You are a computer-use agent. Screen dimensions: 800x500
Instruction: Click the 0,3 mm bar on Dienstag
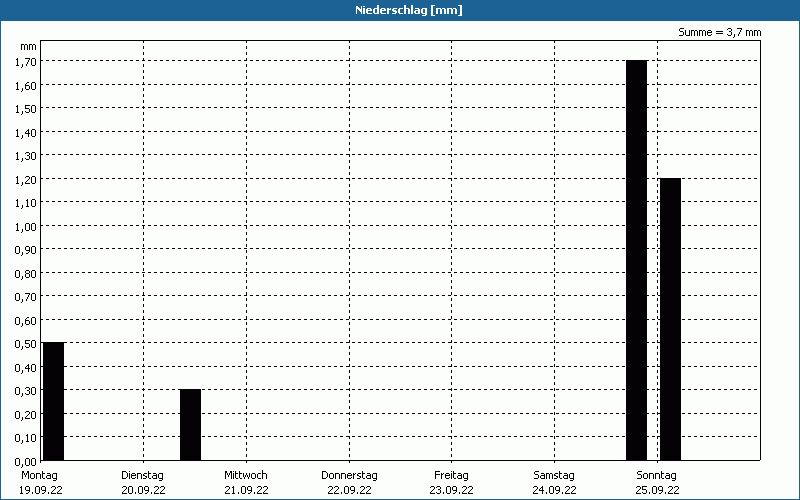190,425
